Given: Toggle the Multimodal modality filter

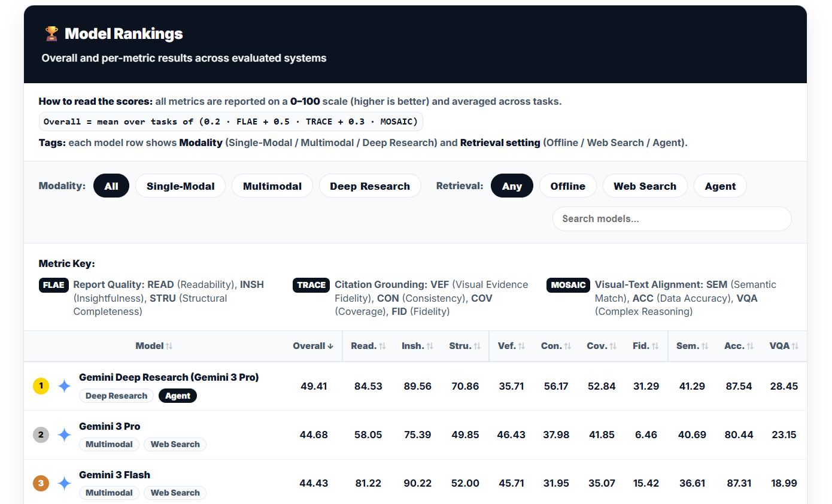Looking at the screenshot, I should point(272,186).
